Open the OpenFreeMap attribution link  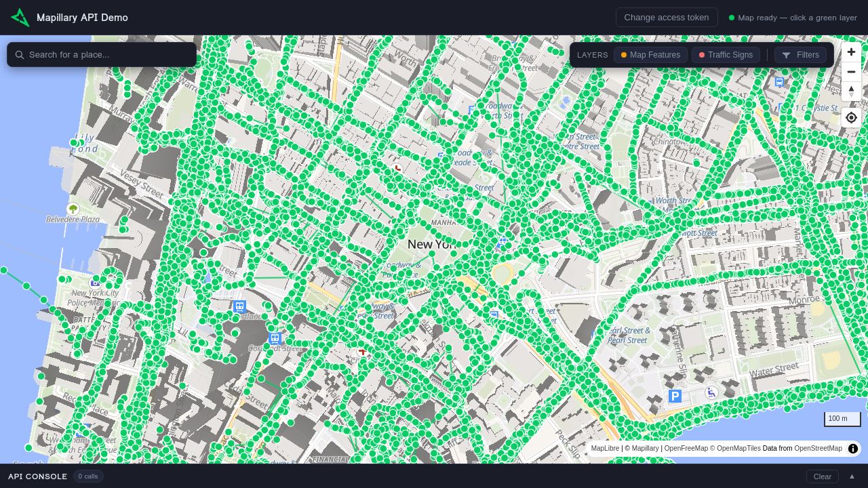pyautogui.click(x=686, y=448)
